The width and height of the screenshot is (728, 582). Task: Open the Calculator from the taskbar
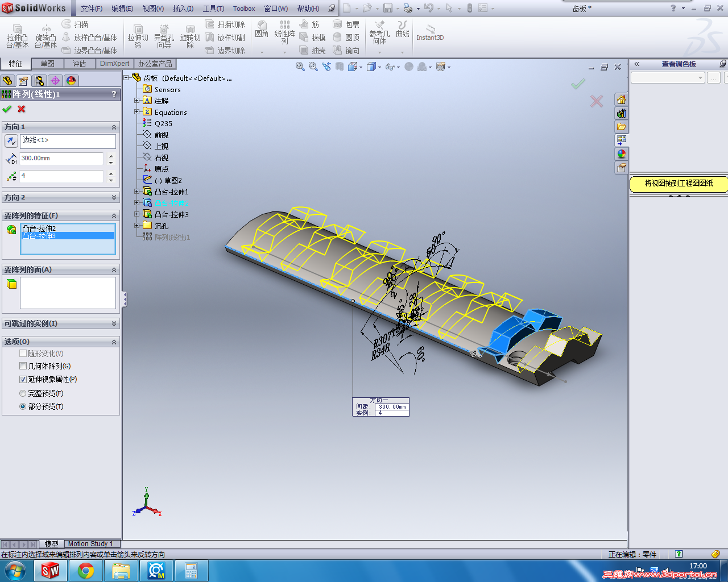point(191,570)
